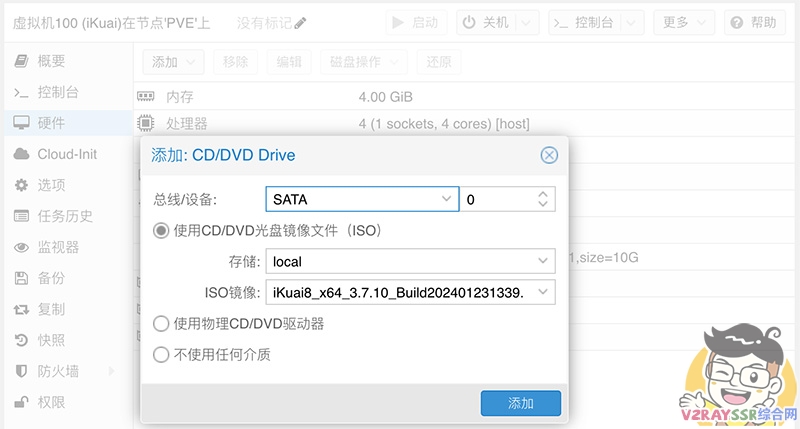This screenshot has height=429, width=800.
Task: Select 使用CD/DVD光盘镜像文件 (ISO) radio button
Action: 161,231
